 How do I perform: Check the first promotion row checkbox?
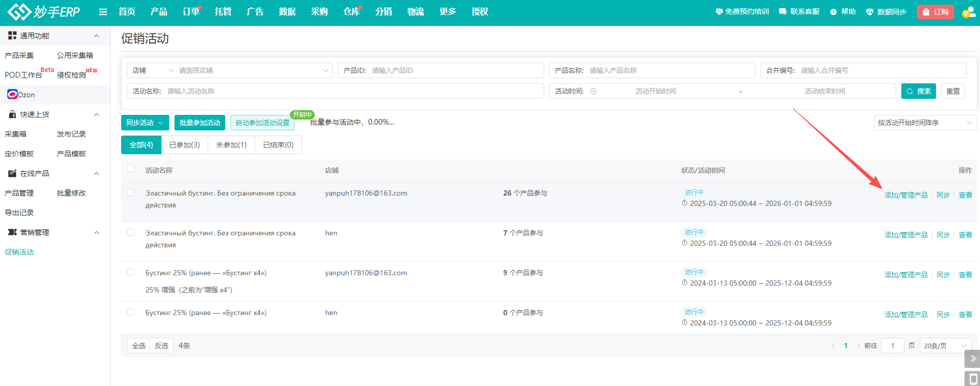130,192
